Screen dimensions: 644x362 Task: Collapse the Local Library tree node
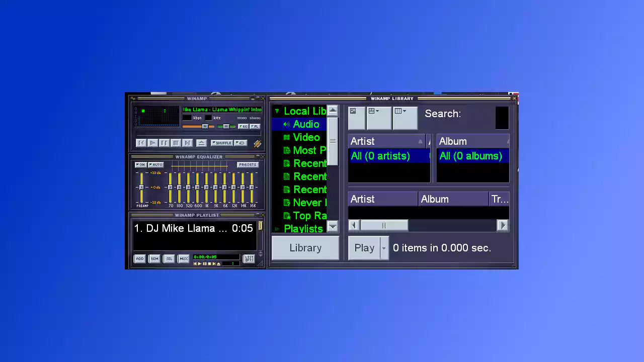pyautogui.click(x=277, y=111)
